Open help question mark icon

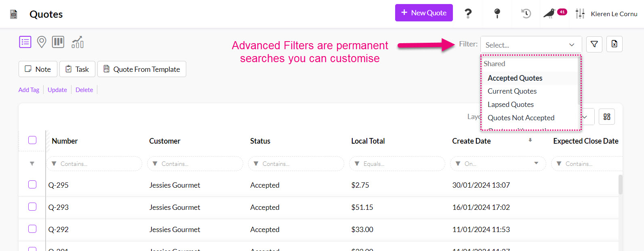click(468, 14)
